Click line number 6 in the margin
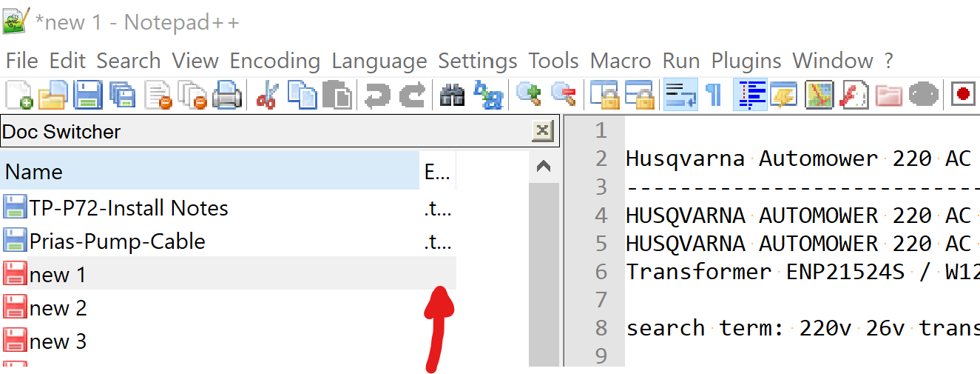This screenshot has width=980, height=374. click(601, 272)
